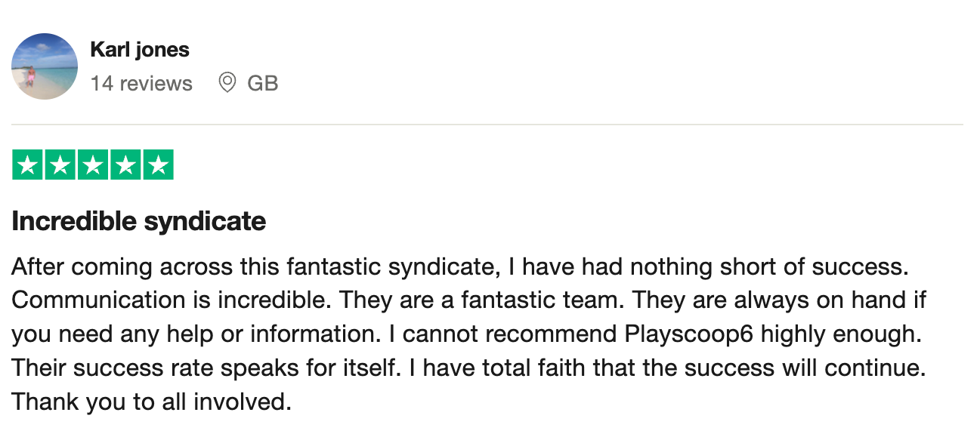
Task: Select the third green rating star
Action: (x=93, y=165)
